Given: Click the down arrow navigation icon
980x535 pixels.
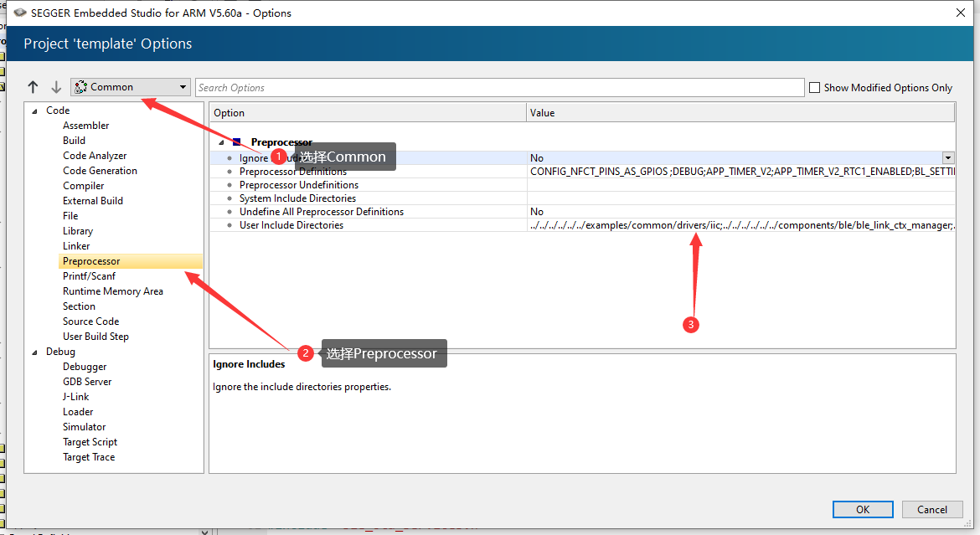Looking at the screenshot, I should (56, 87).
